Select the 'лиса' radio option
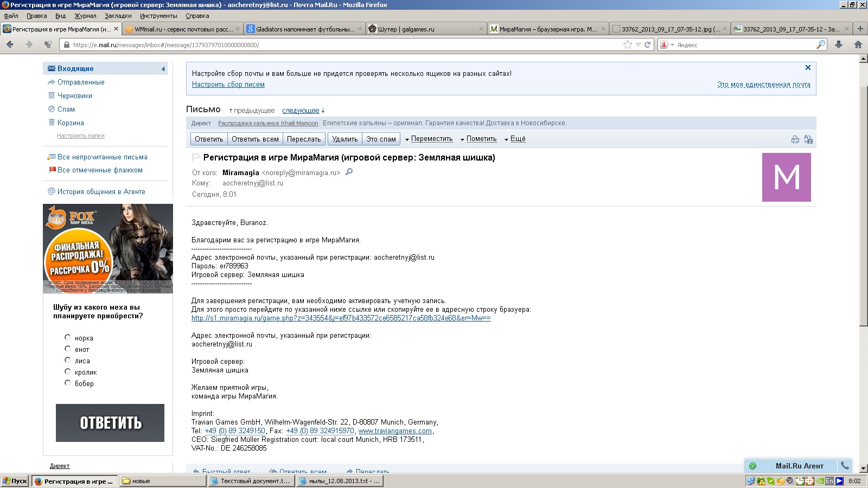The image size is (868, 488). coord(68,360)
